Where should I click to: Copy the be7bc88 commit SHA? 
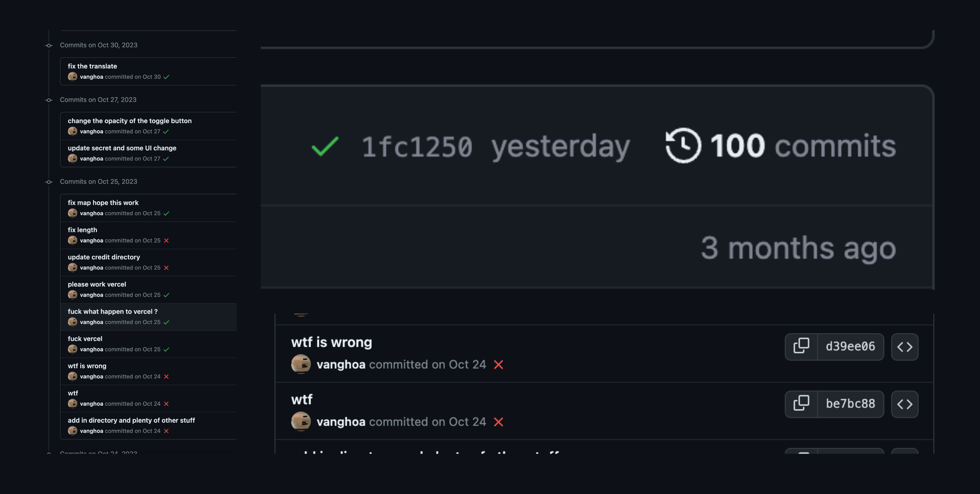[x=801, y=404]
